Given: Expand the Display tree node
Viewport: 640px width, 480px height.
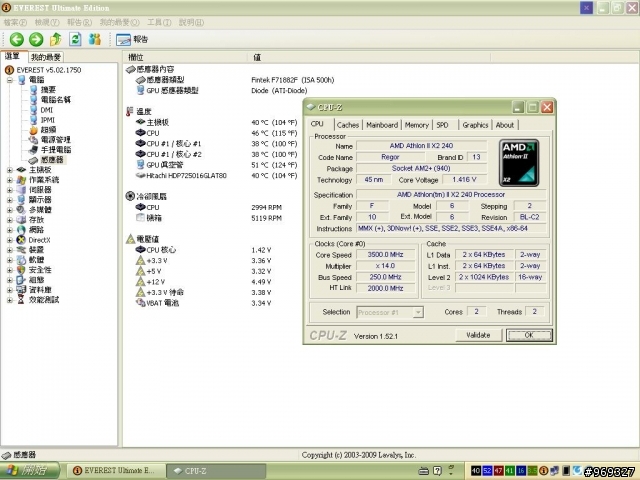Looking at the screenshot, I should (x=10, y=200).
